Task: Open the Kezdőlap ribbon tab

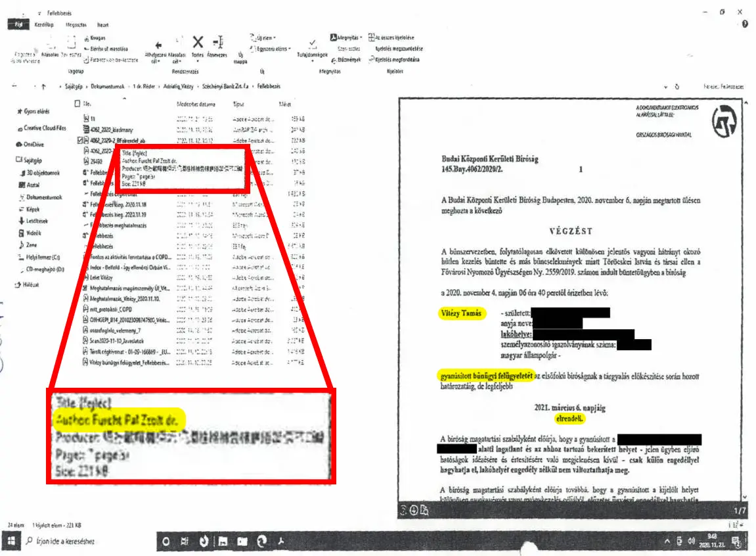Action: coord(44,24)
